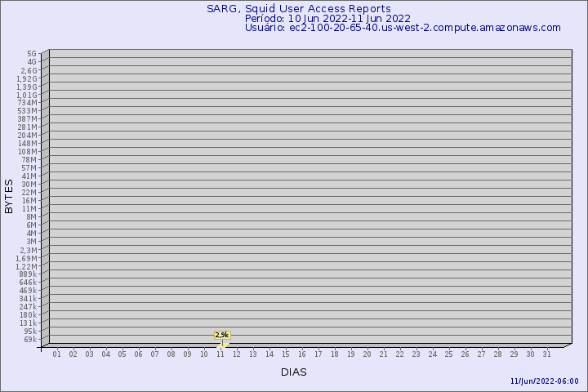Click the 1,92G y-axis label
Viewport: 588px width, 392px height.
pos(27,78)
